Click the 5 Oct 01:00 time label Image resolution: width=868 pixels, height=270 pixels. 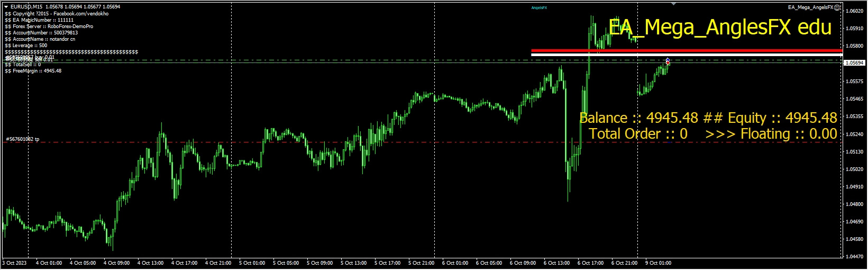coord(252,263)
